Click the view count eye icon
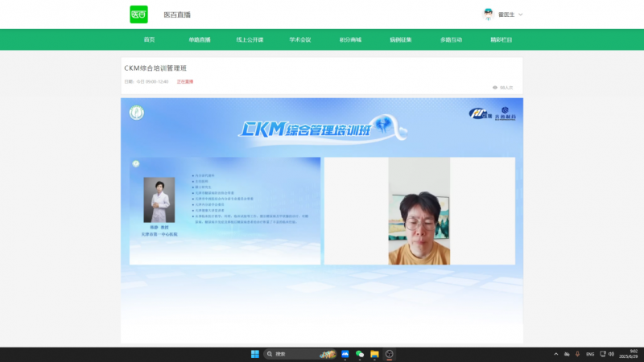 495,87
